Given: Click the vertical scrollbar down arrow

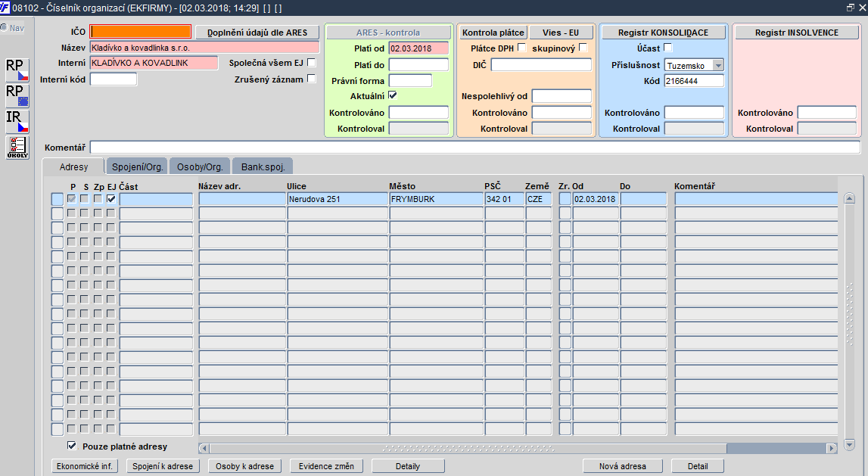Looking at the screenshot, I should 850,443.
